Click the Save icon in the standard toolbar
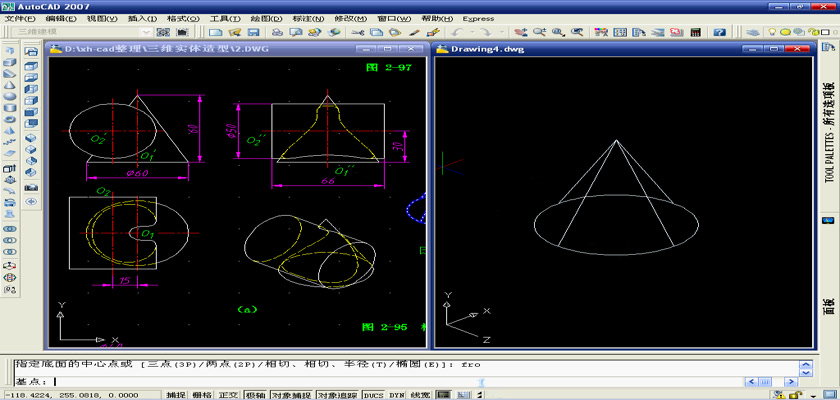Viewport: 840px width, 400px height. 252,32
